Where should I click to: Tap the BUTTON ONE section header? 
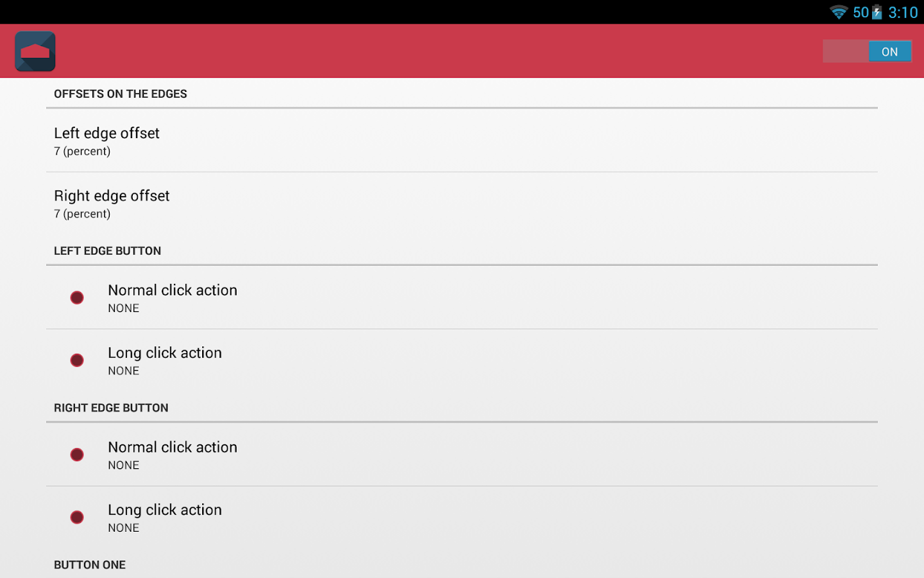click(90, 565)
